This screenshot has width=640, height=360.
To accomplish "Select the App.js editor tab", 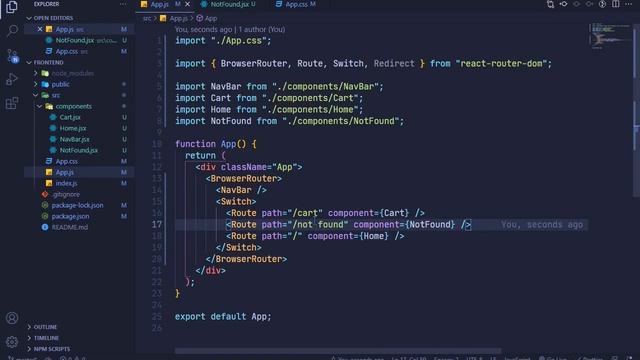I will pyautogui.click(x=160, y=4).
